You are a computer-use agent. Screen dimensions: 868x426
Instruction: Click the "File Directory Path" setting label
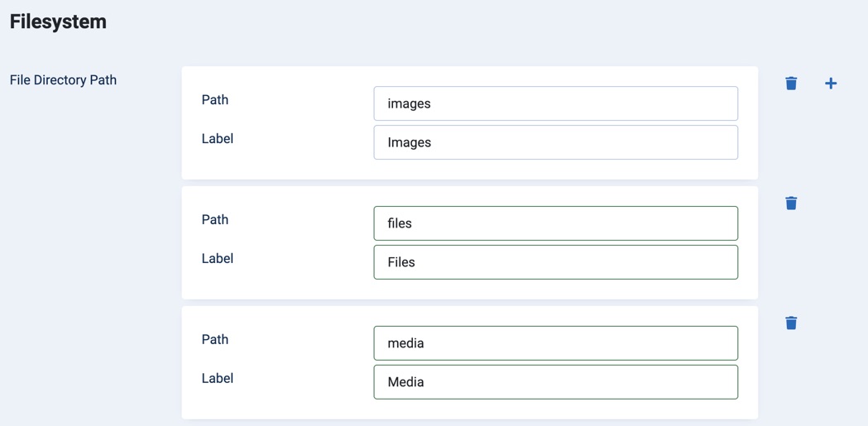(63, 80)
